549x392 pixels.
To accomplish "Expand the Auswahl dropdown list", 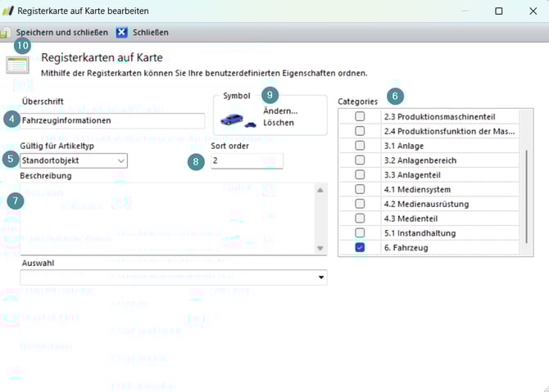I will (x=320, y=278).
